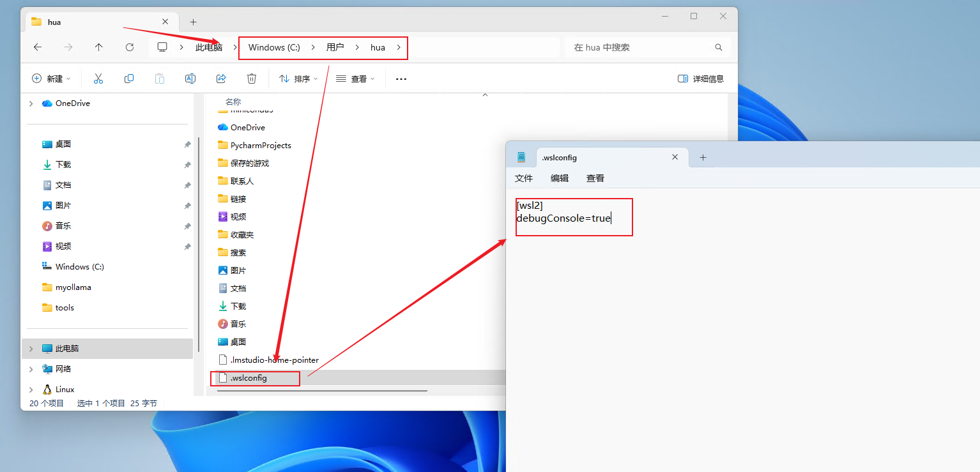Go up one folder level
This screenshot has width=980, height=472.
point(98,47)
